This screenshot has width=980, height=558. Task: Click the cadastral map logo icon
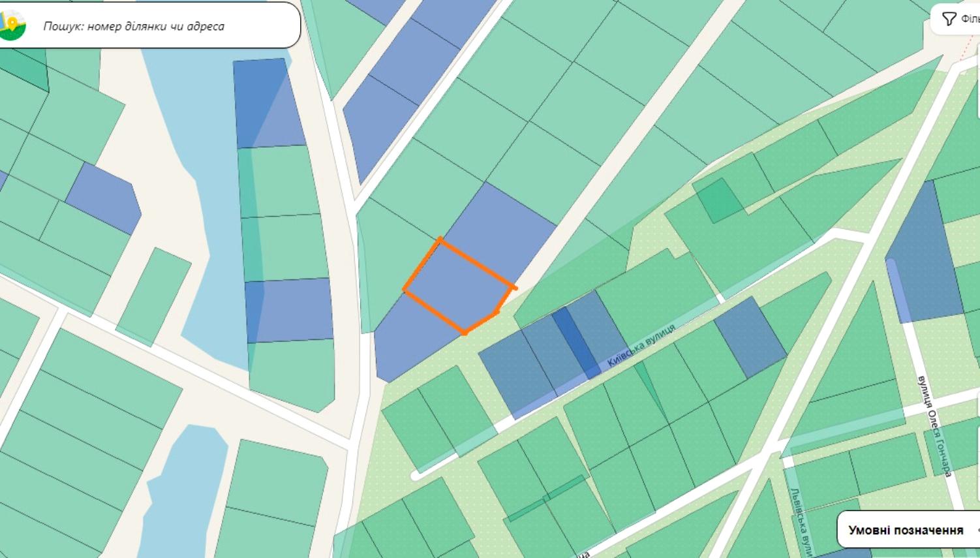click(12, 26)
